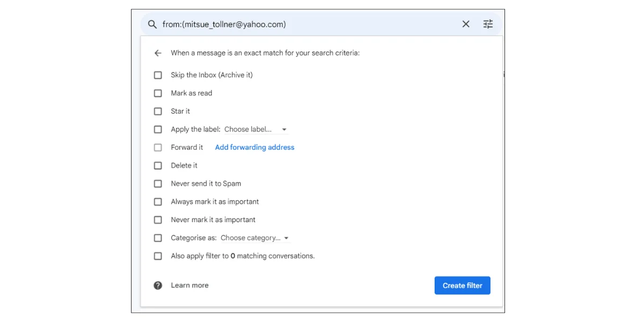Clear the search with the X icon
The image size is (644, 322).
[466, 24]
